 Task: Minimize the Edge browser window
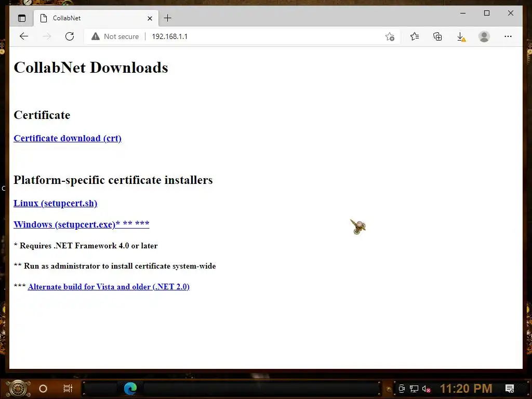(x=463, y=13)
